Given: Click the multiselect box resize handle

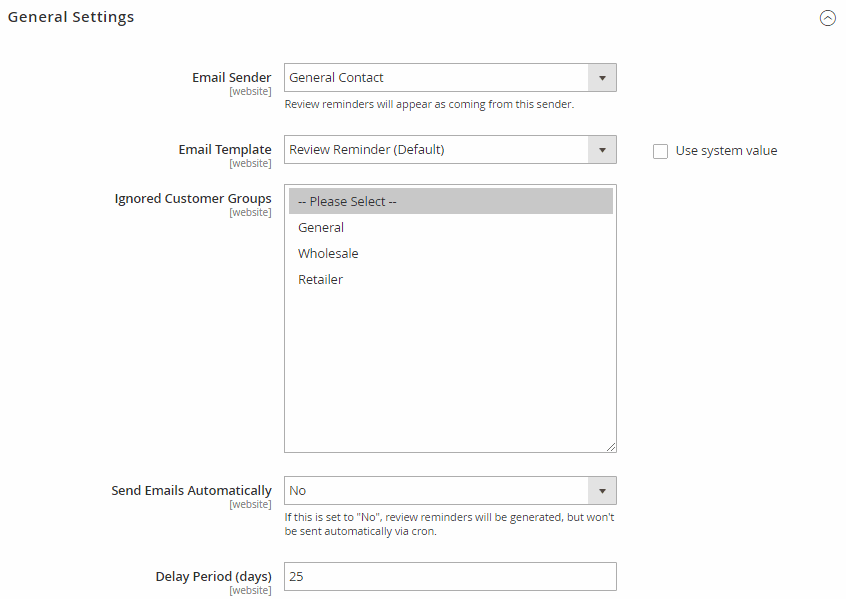Looking at the screenshot, I should 611,447.
